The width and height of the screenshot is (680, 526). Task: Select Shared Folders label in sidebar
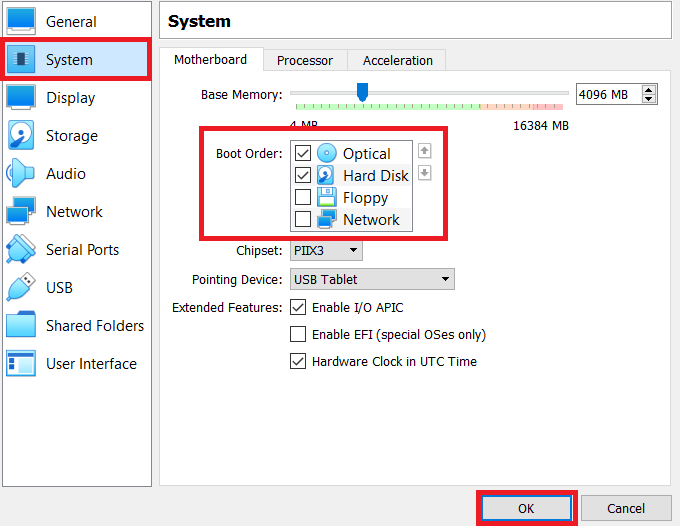pos(95,326)
